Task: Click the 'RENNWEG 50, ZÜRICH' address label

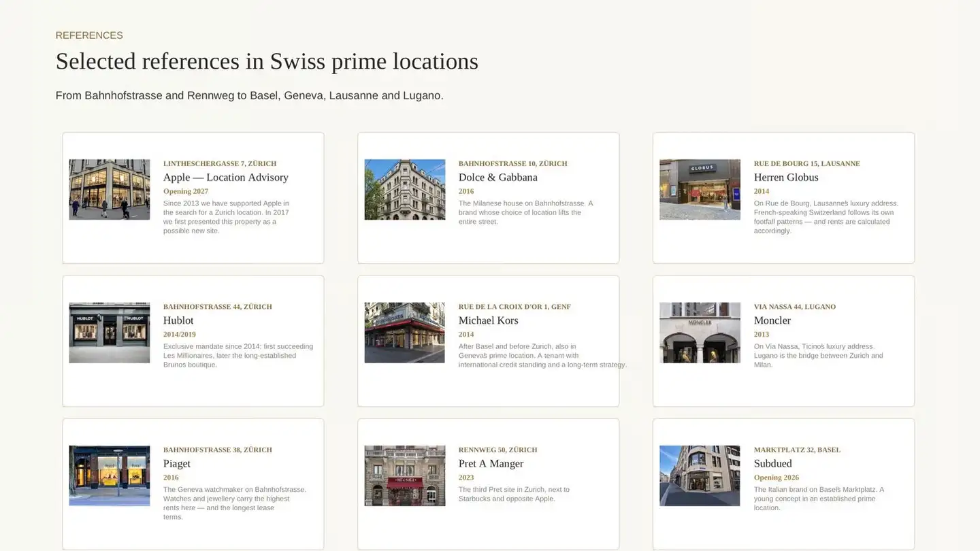Action: (x=498, y=450)
